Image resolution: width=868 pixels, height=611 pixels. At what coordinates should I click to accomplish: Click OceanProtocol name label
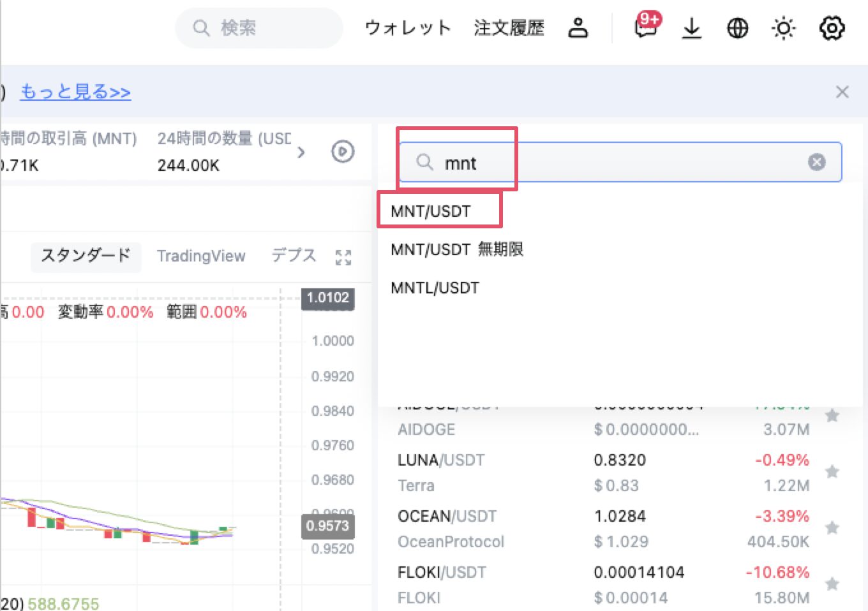451,541
